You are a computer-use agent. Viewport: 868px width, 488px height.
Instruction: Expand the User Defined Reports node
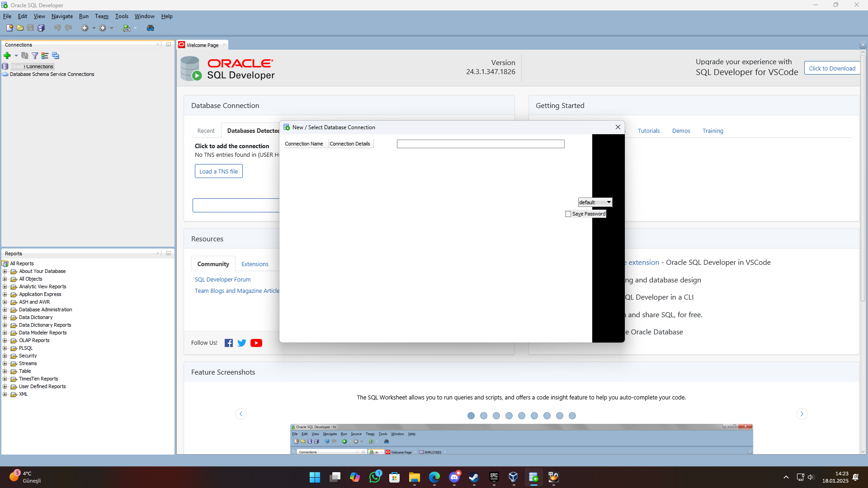click(5, 387)
